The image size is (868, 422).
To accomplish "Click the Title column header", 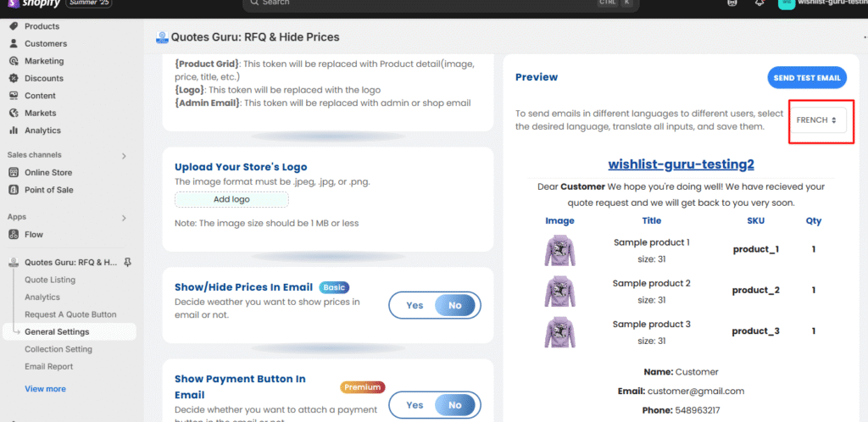I will pos(652,220).
